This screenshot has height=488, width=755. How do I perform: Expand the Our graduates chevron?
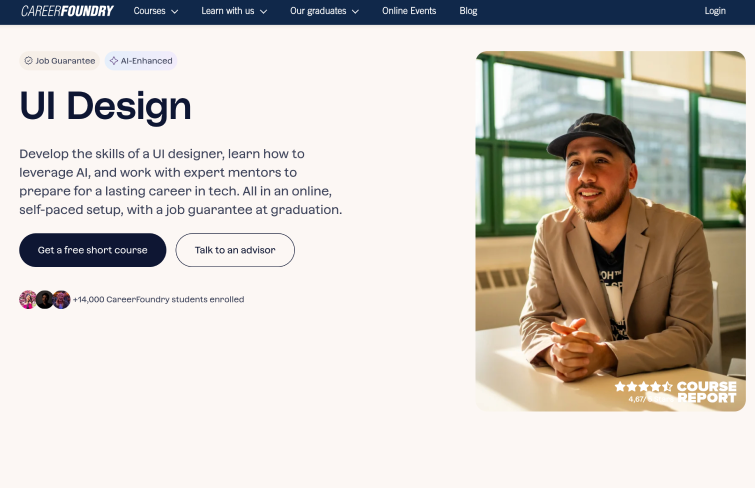pyautogui.click(x=355, y=12)
